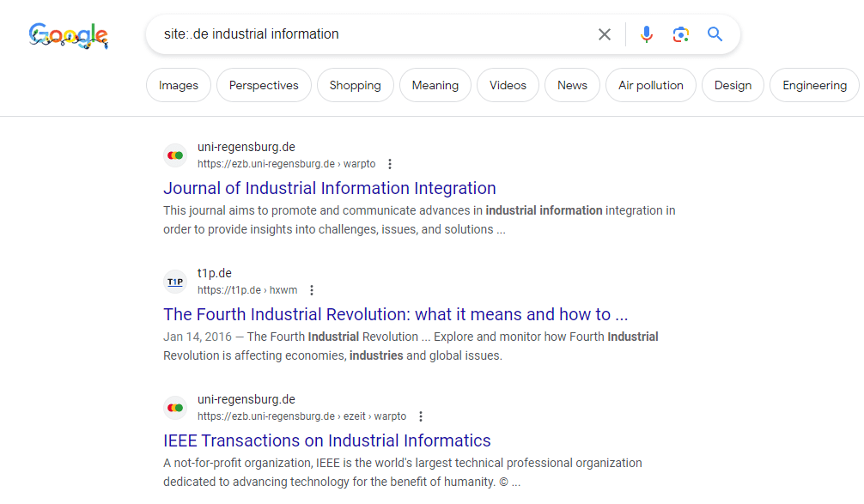Click the microphone icon for voice search
The height and width of the screenshot is (504, 864).
click(646, 33)
